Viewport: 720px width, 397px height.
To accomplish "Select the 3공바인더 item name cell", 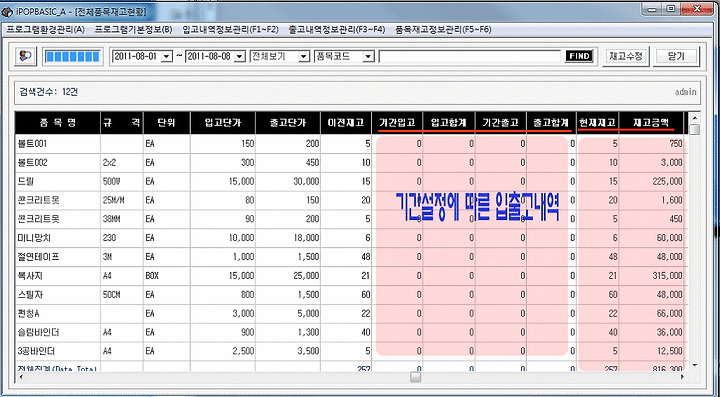I will [57, 352].
